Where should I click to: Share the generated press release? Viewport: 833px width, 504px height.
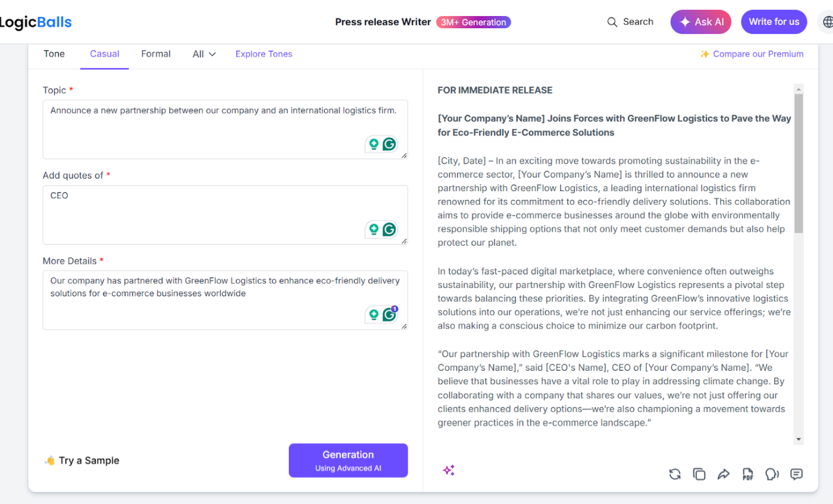(724, 474)
